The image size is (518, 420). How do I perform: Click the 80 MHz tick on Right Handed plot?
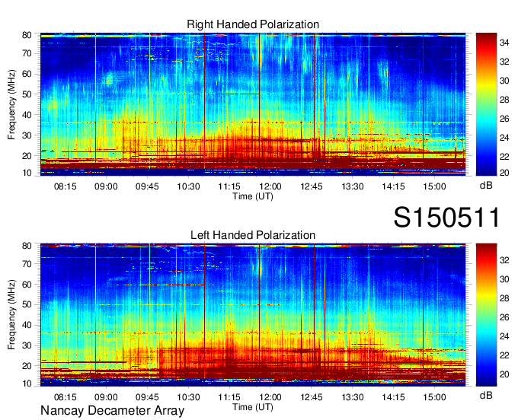(x=27, y=35)
